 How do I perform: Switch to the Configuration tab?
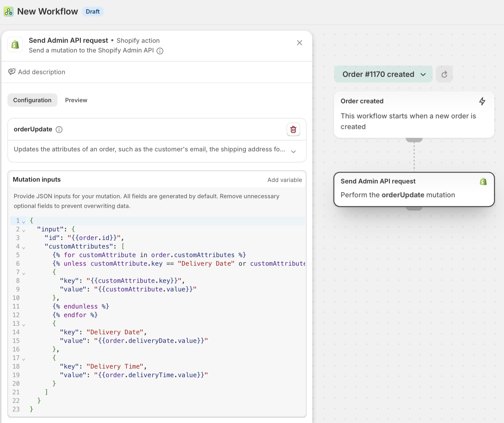32,100
